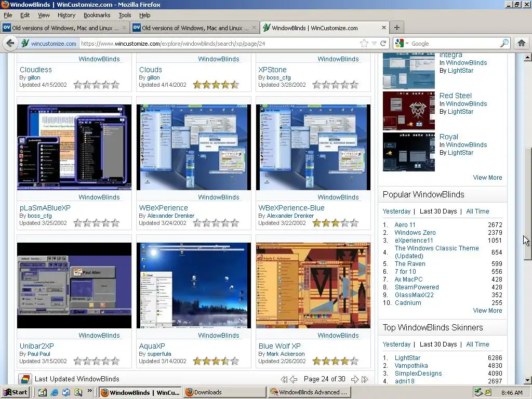Select All Time filter in Top WindowBlinds Skinners
Image resolution: width=532 pixels, height=399 pixels.
tap(477, 344)
